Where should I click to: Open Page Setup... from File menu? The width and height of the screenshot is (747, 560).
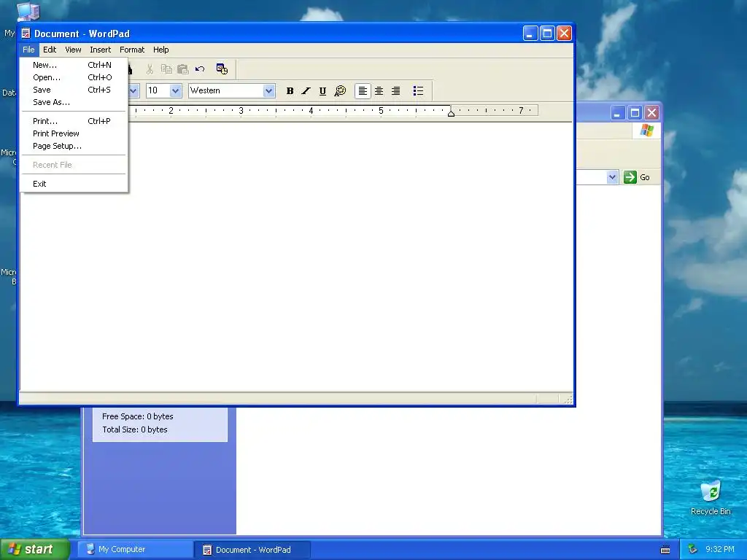(74, 146)
